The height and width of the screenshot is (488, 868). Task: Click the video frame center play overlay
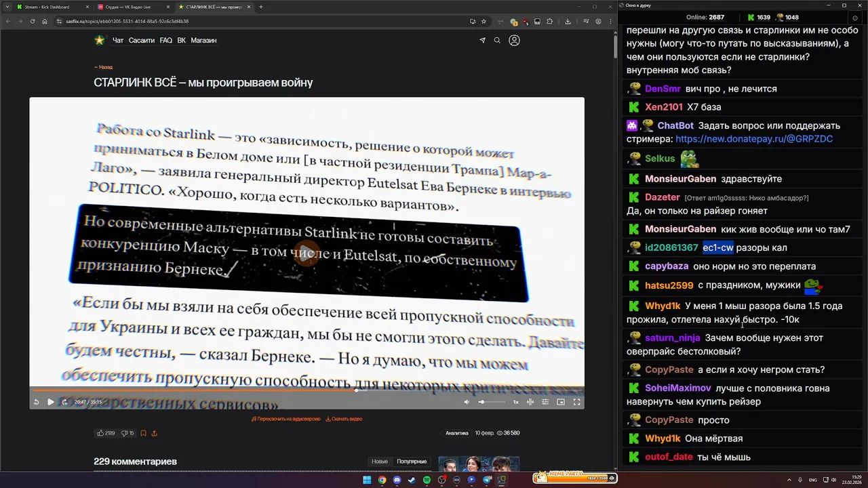(x=307, y=252)
